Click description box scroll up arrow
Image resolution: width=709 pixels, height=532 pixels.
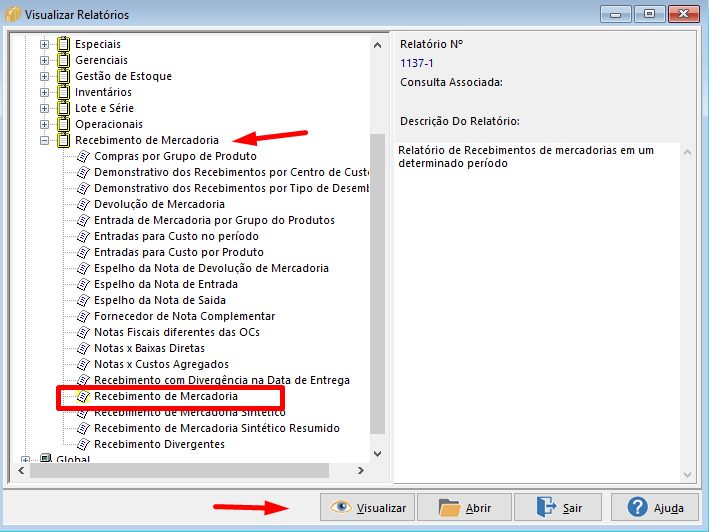click(687, 152)
